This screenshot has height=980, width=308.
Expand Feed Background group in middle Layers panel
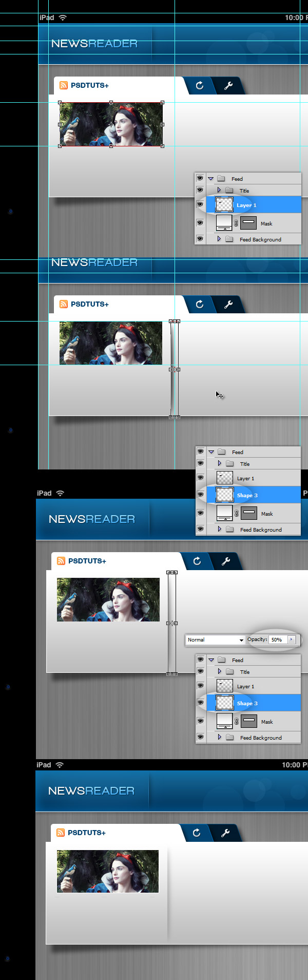pyautogui.click(x=219, y=530)
